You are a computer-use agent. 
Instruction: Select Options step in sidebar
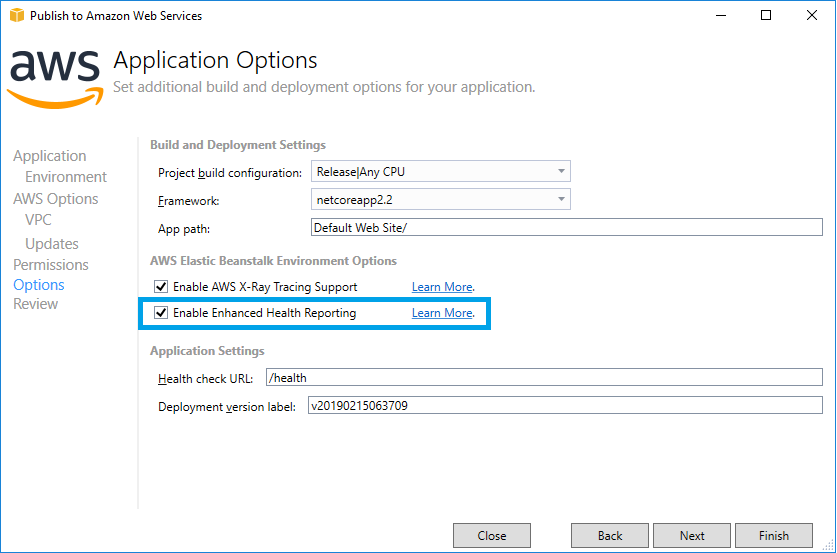(x=39, y=285)
